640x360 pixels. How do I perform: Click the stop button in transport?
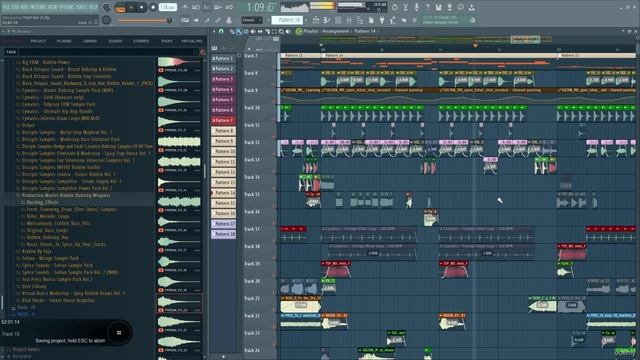click(142, 7)
